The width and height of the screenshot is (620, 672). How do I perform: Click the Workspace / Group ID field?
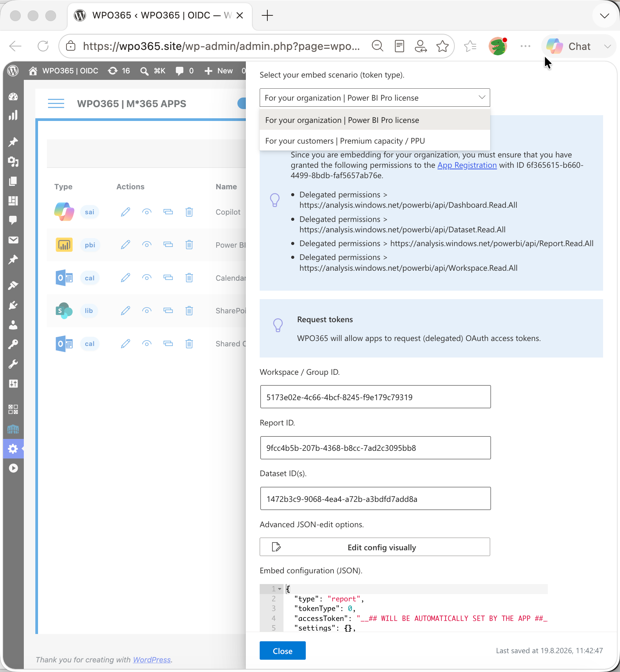(x=375, y=397)
